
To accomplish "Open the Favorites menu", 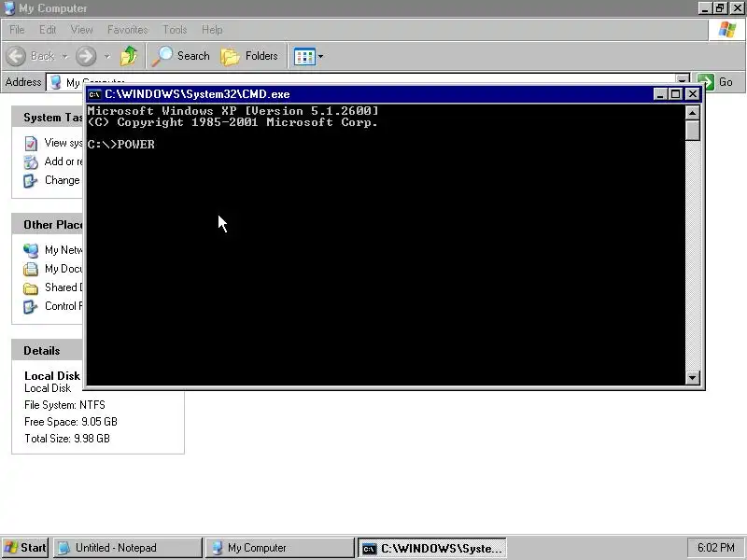I will (128, 30).
